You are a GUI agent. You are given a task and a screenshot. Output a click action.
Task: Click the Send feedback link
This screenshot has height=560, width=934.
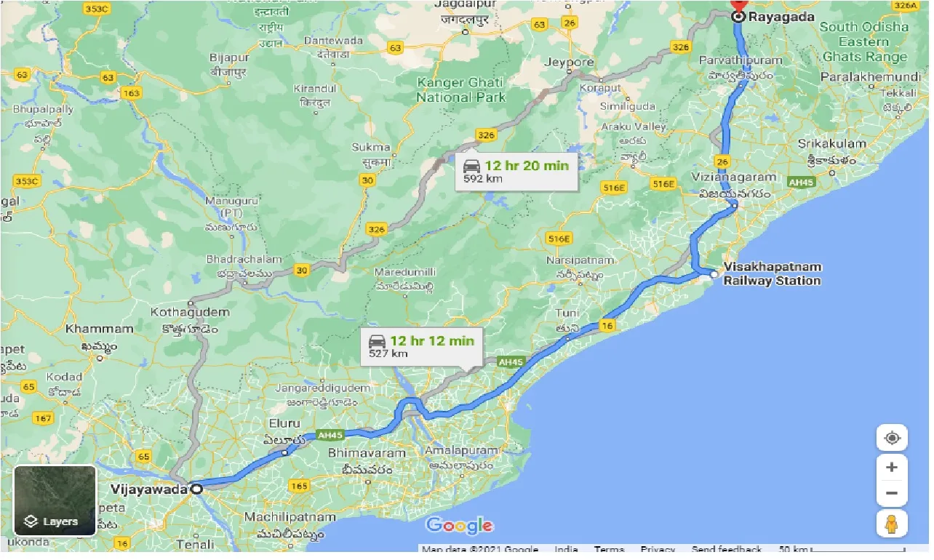tap(726, 549)
